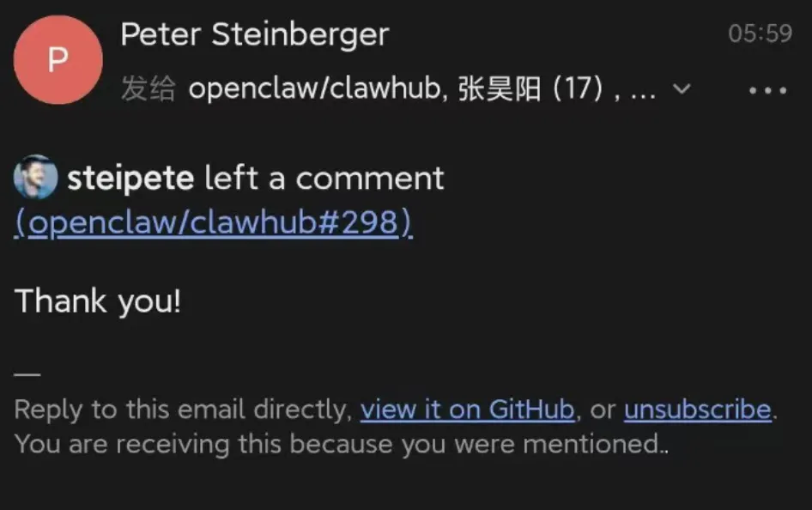This screenshot has width=812, height=510.
Task: Click the unsubscribe link
Action: 697,410
